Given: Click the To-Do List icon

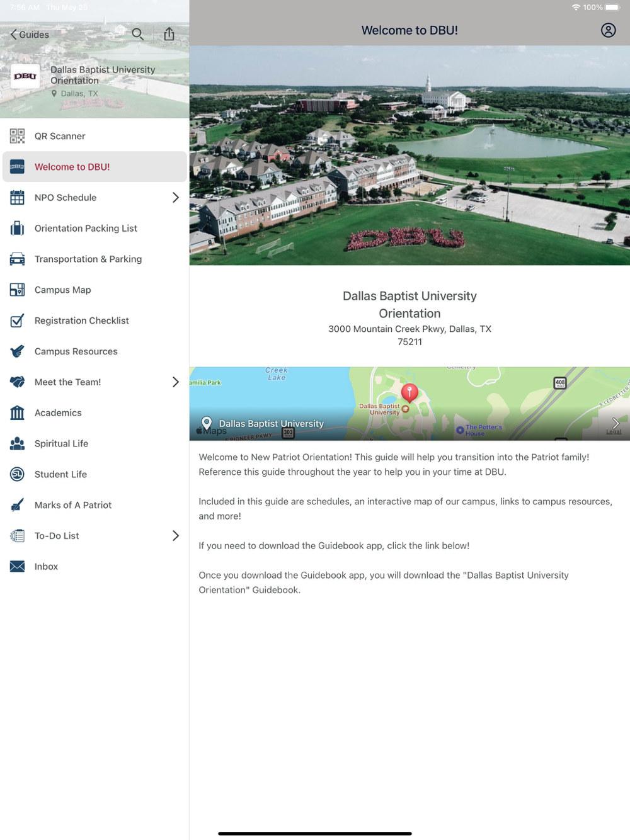Looking at the screenshot, I should tap(18, 536).
